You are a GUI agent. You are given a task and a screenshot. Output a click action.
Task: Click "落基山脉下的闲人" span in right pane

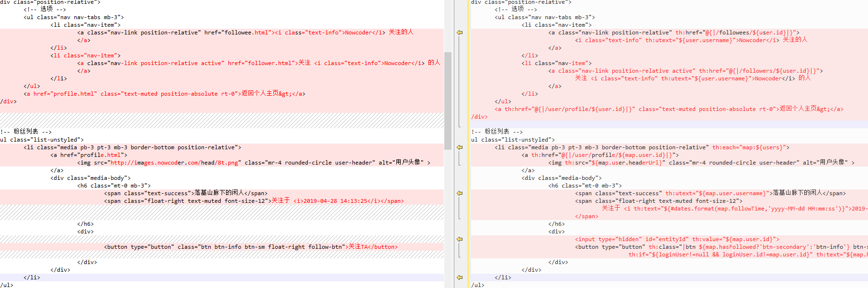[710, 193]
